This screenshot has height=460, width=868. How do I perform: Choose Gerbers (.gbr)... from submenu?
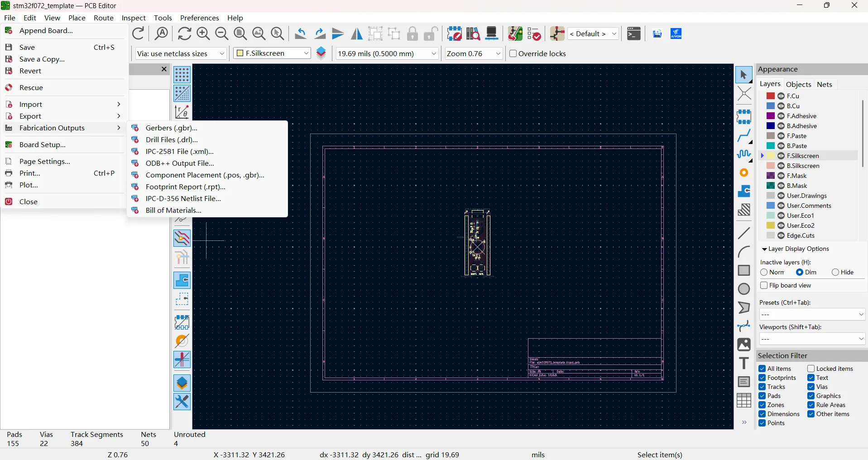point(207,128)
